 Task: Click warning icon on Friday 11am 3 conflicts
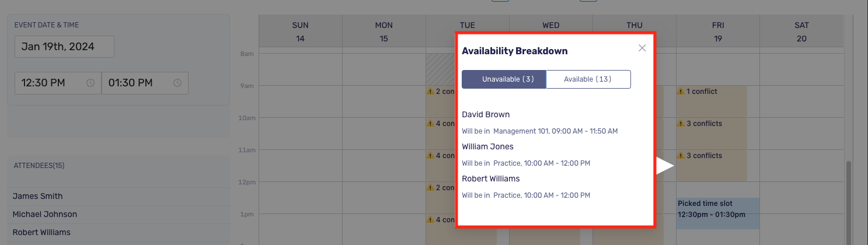(x=681, y=156)
